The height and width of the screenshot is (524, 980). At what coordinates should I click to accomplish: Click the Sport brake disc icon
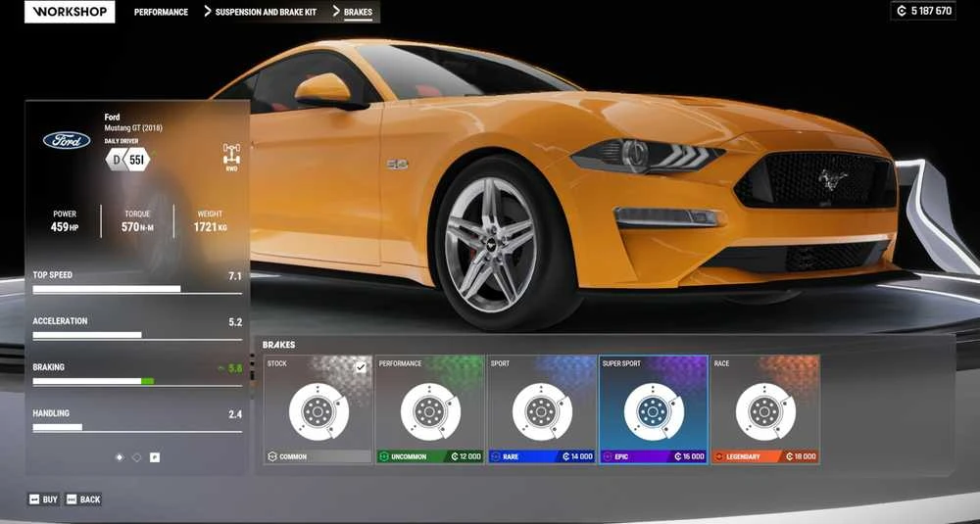542,411
